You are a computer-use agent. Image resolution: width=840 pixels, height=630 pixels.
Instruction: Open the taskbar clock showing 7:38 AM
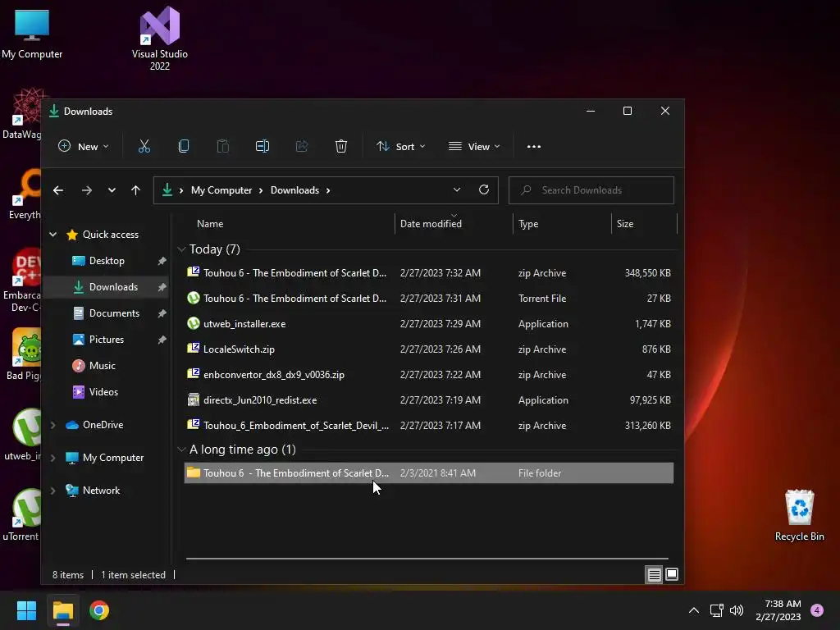click(x=778, y=610)
